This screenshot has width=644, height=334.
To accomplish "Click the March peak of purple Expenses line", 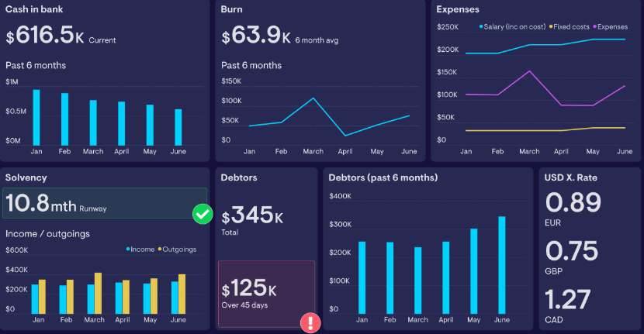I will 529,71.
